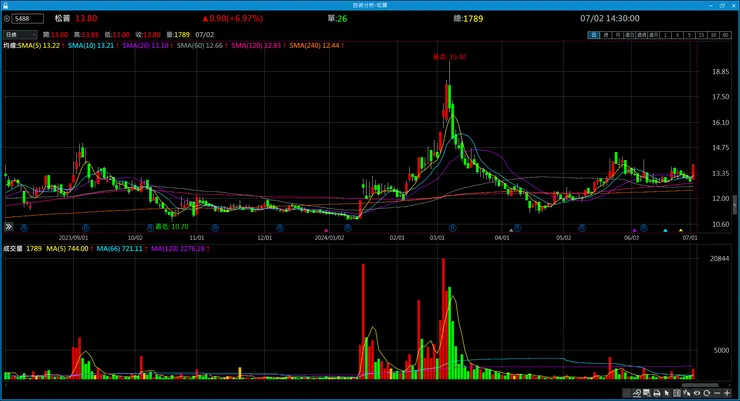Click the month marker circle right of 12/01
740x401 pixels.
pyautogui.click(x=280, y=228)
